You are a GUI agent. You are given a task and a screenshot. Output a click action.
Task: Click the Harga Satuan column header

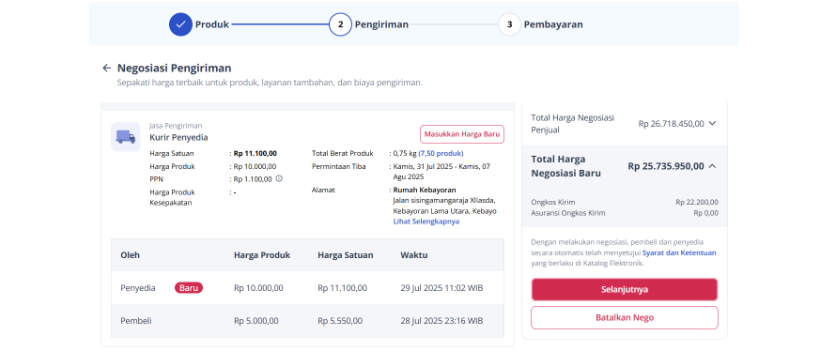pyautogui.click(x=345, y=255)
